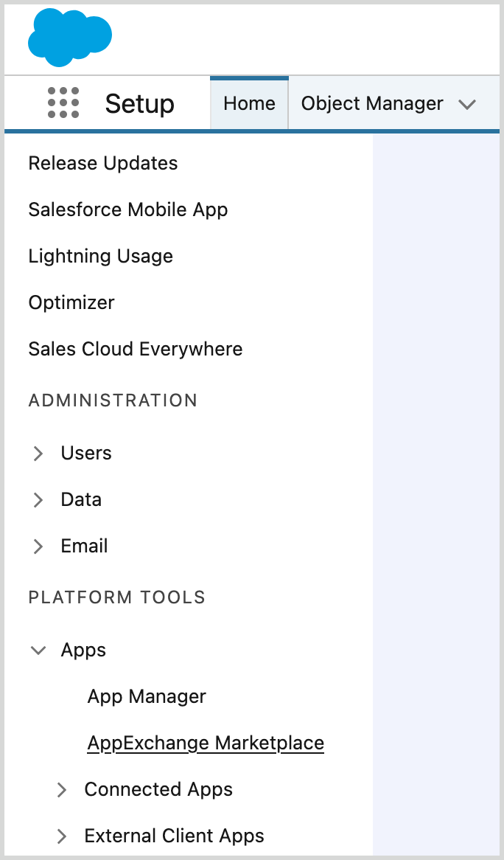Expand Connected Apps node
Viewport: 504px width, 860px height.
pyautogui.click(x=62, y=789)
